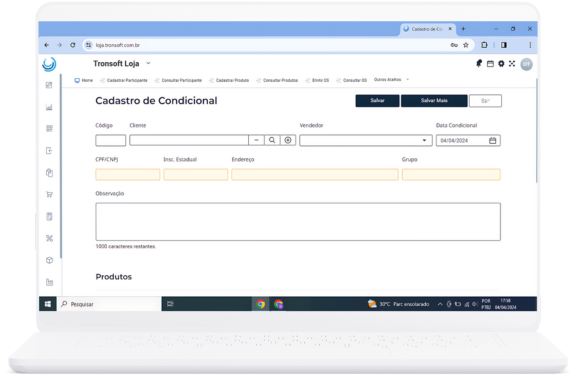Open the documents copy sidebar icon
576x375 pixels.
pos(49,173)
